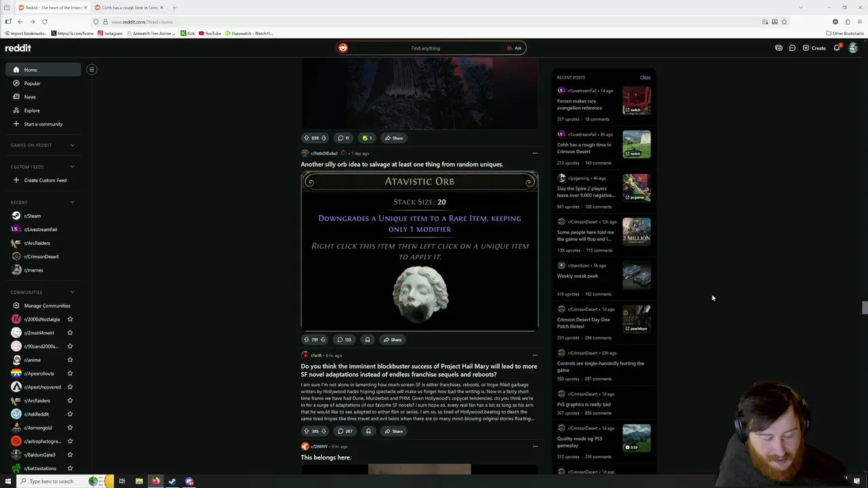
Task: Favorite r/anime with its star
Action: click(x=70, y=360)
